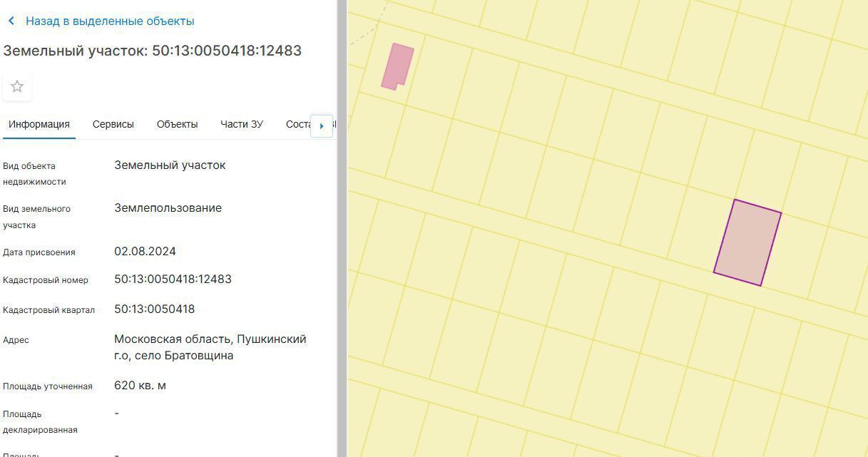Click the 'Вид объекта недвижимости' label
This screenshot has width=868, height=457.
click(34, 173)
